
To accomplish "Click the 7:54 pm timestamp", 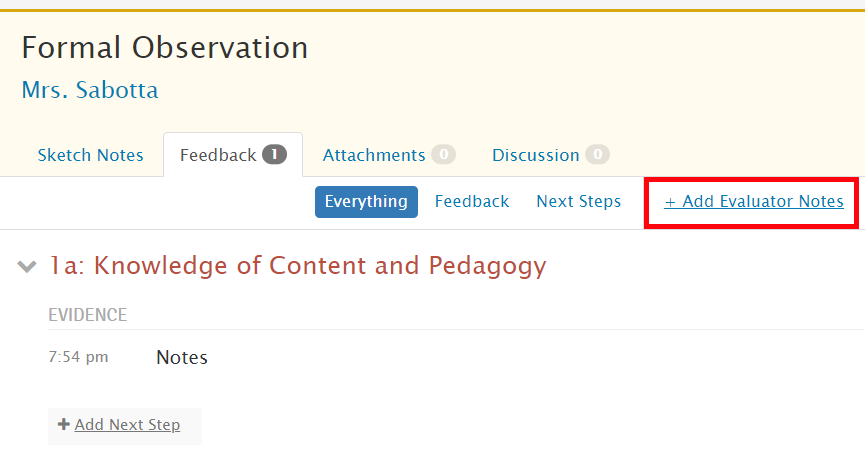I will [x=78, y=357].
